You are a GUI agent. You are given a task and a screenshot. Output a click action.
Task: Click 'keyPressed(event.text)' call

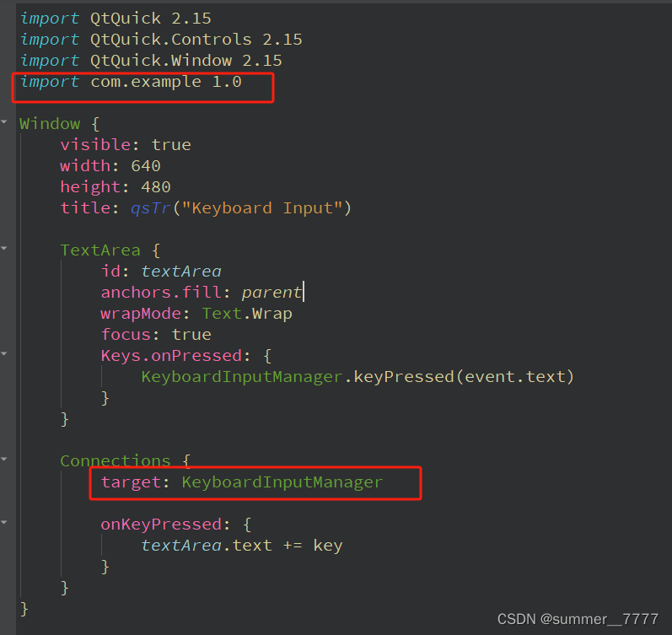464,376
